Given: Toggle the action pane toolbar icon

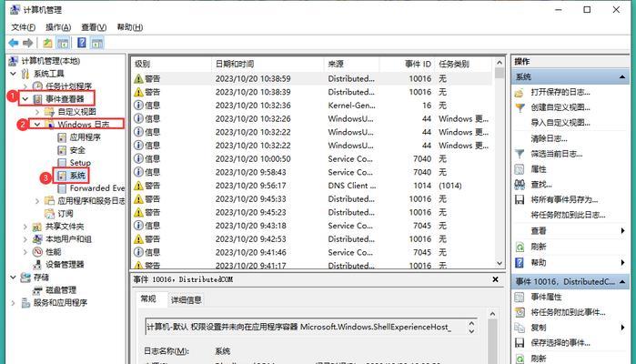Looking at the screenshot, I should (97, 43).
